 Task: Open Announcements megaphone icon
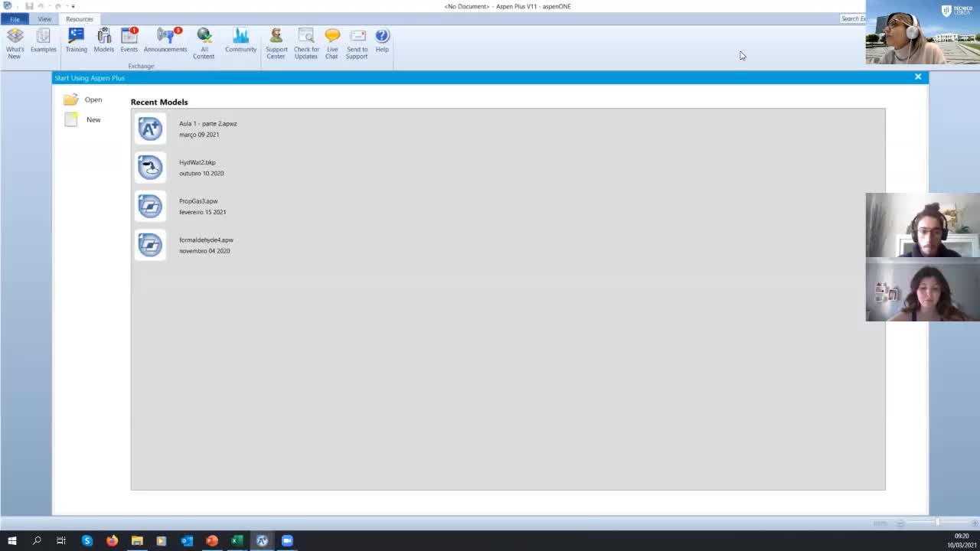pyautogui.click(x=165, y=41)
